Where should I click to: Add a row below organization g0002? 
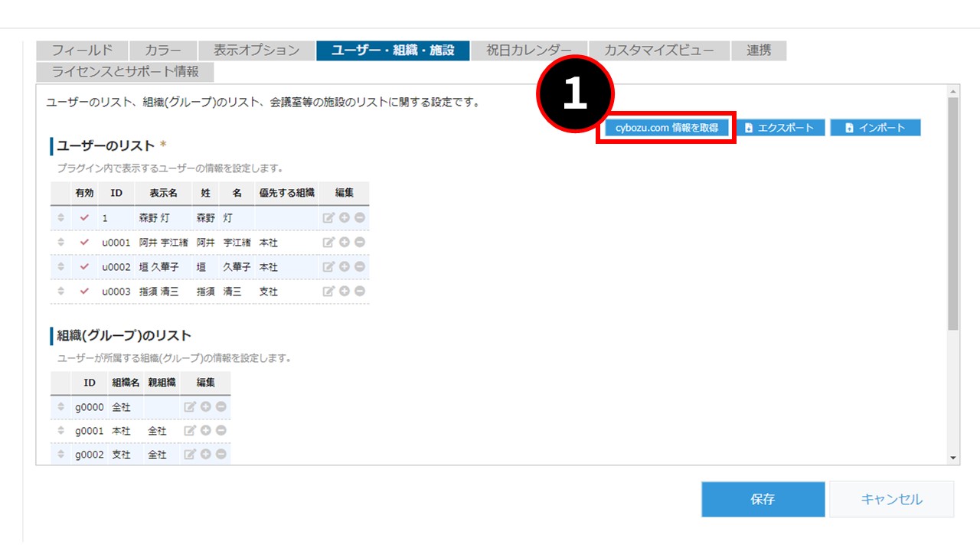coord(206,455)
